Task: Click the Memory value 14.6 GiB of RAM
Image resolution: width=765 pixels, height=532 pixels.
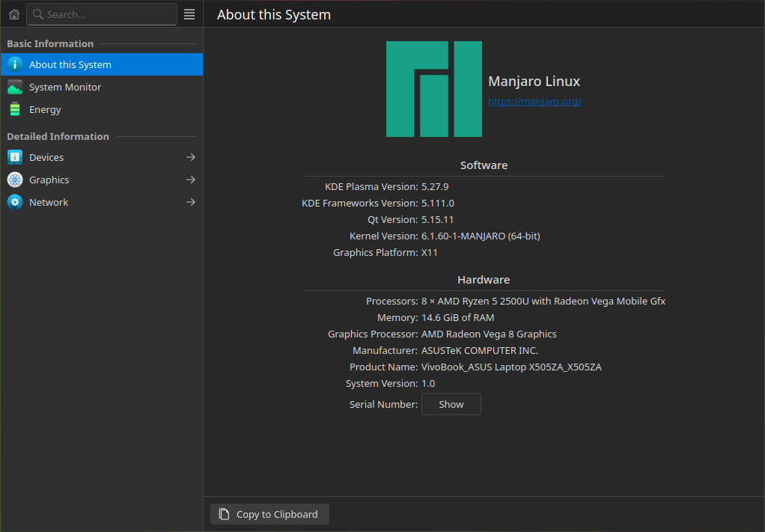Action: point(457,318)
